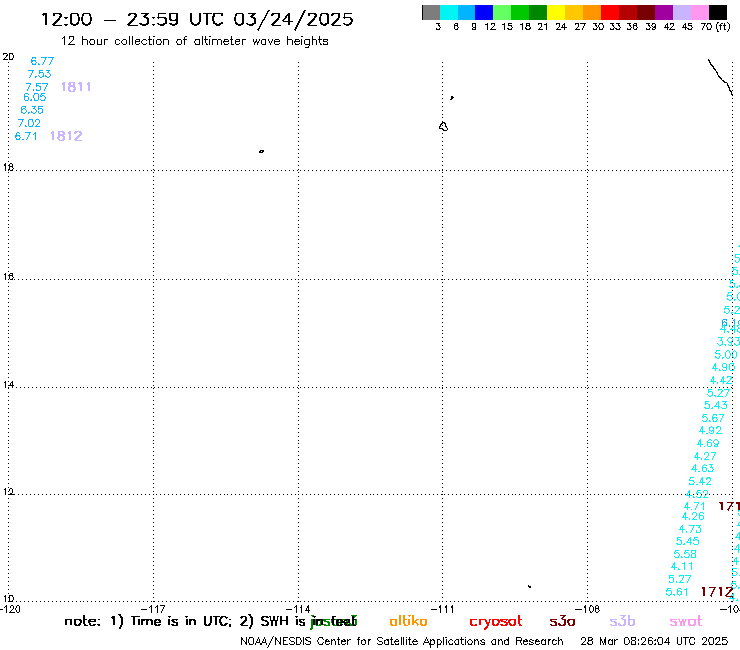This screenshot has height=650, width=740.
Task: Click the small island outline west of -114
Action: coord(261,152)
